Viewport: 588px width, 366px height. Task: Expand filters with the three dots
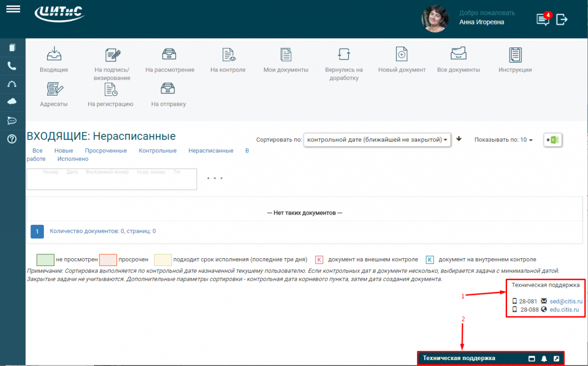[215, 178]
